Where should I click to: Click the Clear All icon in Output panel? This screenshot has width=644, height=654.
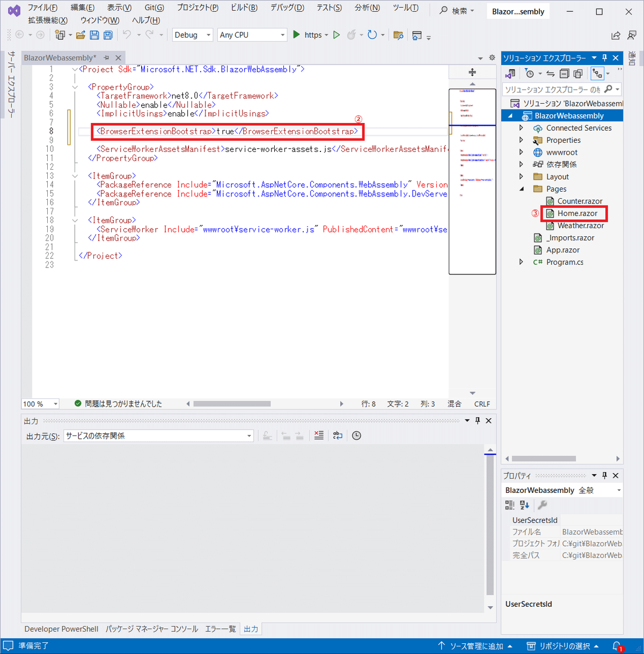coord(319,435)
